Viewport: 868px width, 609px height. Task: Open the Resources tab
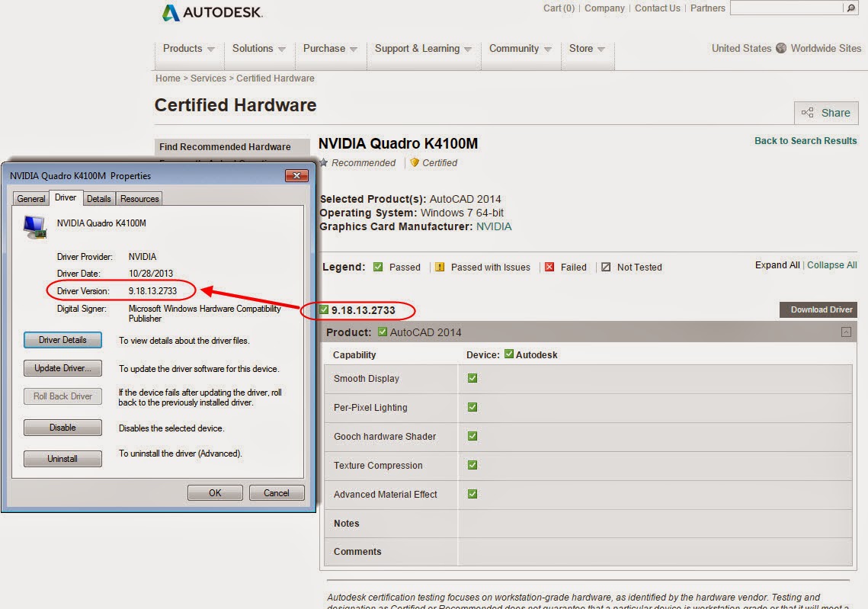click(x=139, y=199)
